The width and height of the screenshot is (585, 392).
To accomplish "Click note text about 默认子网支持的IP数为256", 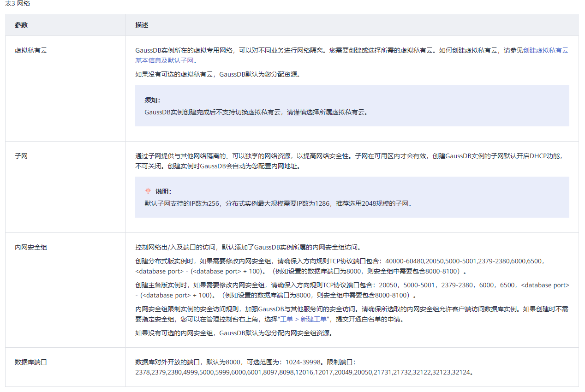I will (278, 203).
